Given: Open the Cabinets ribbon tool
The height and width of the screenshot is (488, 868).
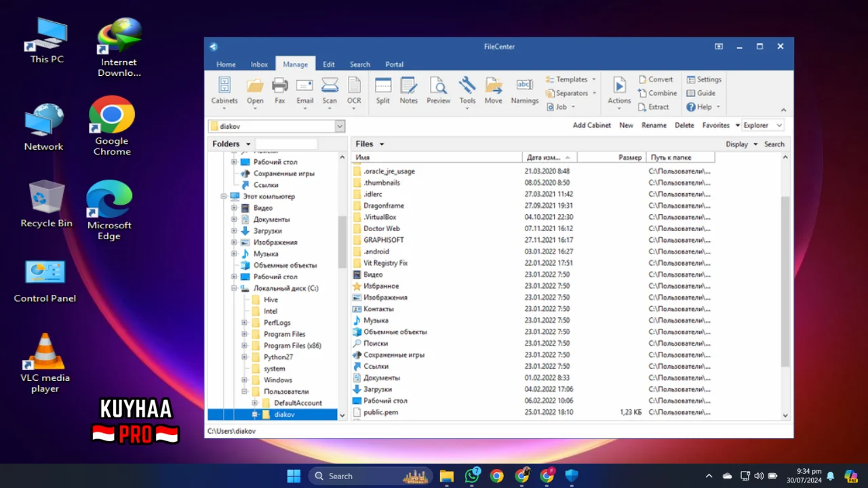Looking at the screenshot, I should 224,91.
